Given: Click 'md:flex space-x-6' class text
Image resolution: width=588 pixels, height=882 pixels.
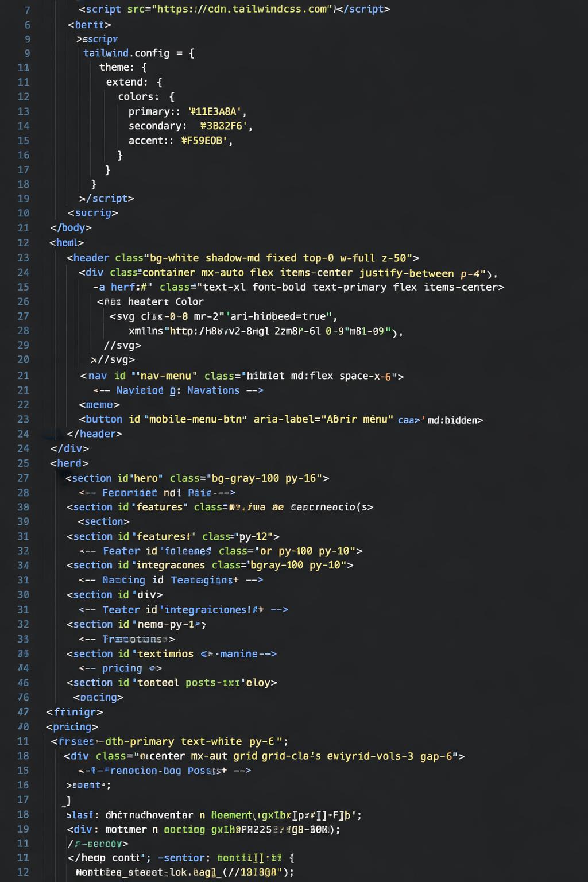Looking at the screenshot, I should tap(341, 376).
